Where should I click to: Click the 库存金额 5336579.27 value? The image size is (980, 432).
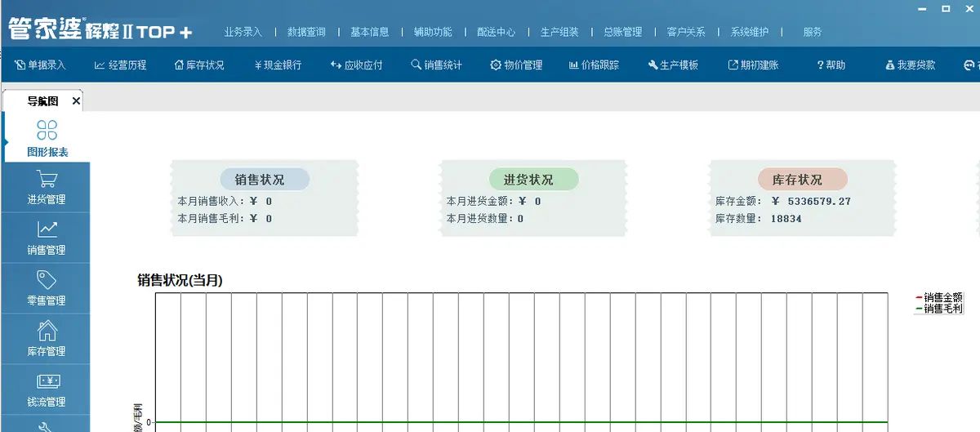point(811,201)
